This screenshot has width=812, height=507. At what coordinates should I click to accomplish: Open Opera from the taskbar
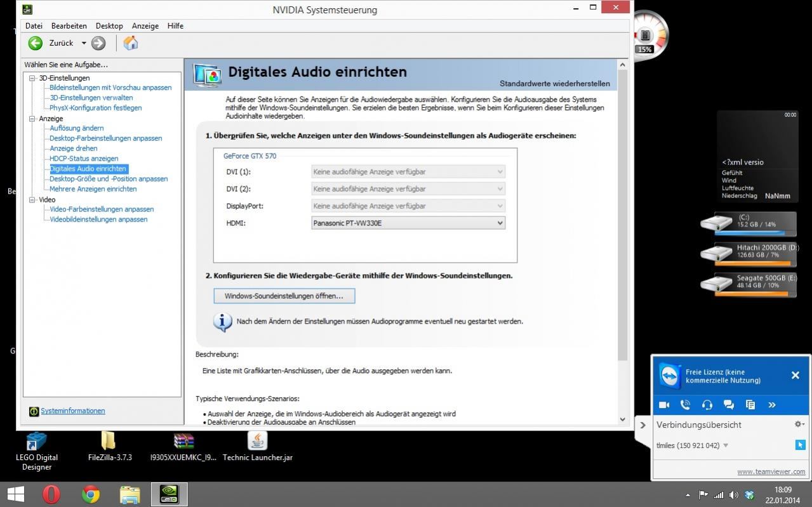[51, 494]
